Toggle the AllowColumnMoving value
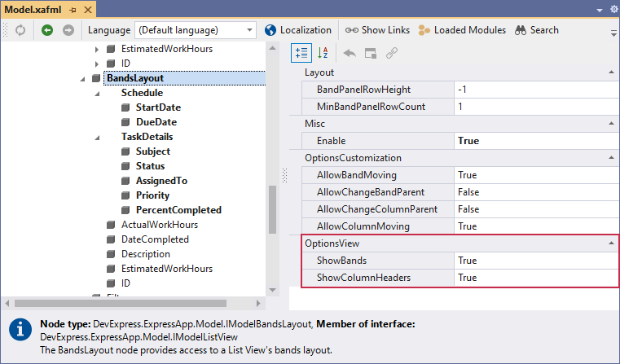The height and width of the screenshot is (364, 620). (537, 226)
